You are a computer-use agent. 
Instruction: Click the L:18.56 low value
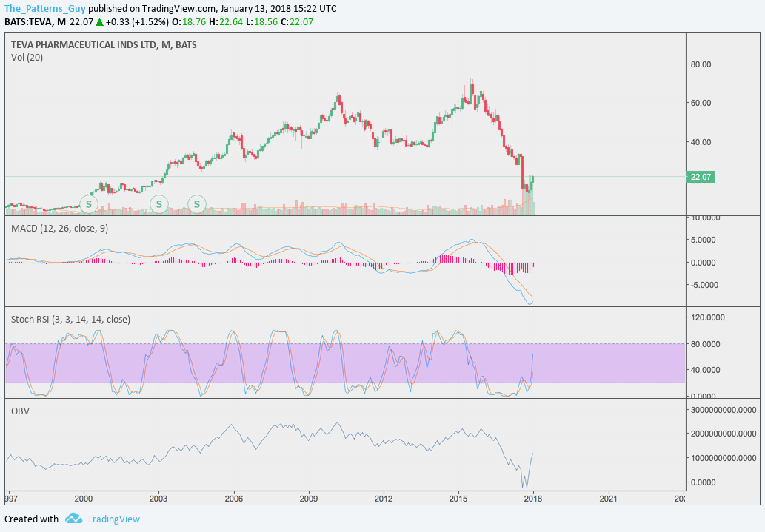point(261,22)
